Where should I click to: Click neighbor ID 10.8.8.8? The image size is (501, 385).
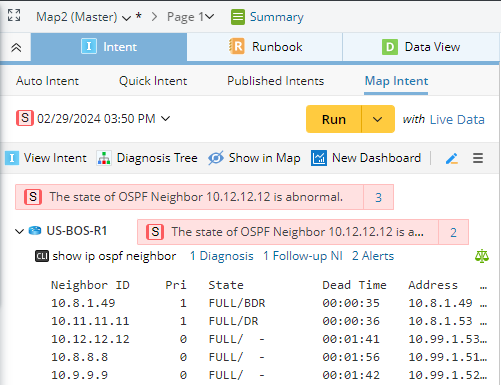coord(79,357)
